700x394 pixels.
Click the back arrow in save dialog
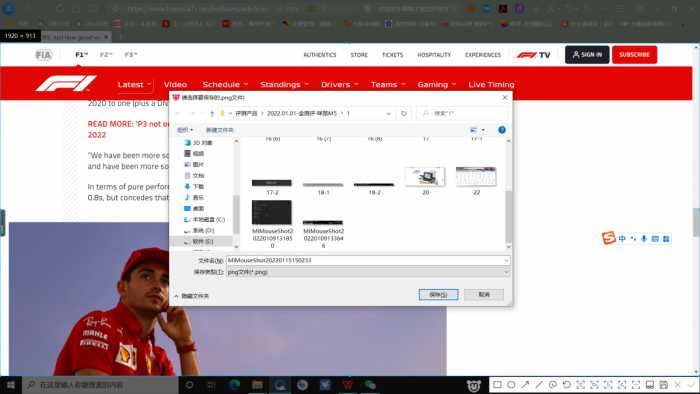tap(178, 113)
